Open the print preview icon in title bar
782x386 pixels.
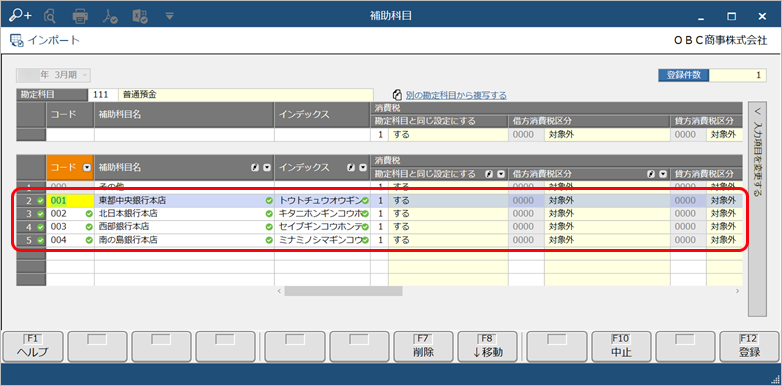coord(50,16)
